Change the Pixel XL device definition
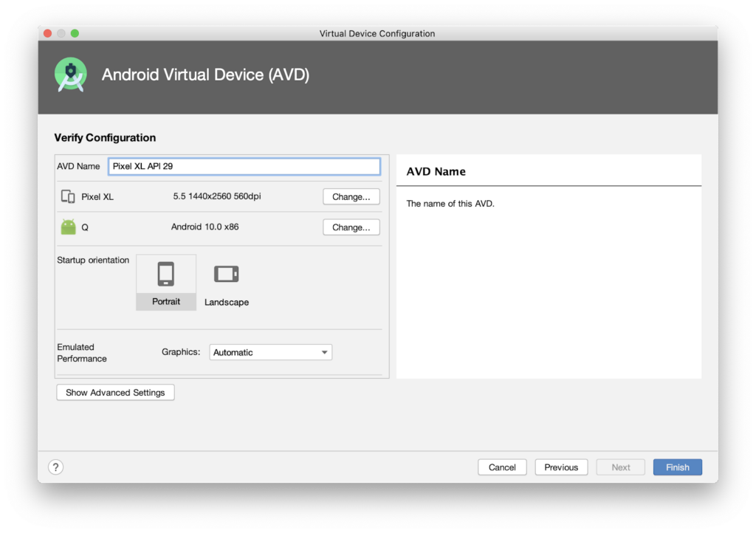 pyautogui.click(x=351, y=196)
